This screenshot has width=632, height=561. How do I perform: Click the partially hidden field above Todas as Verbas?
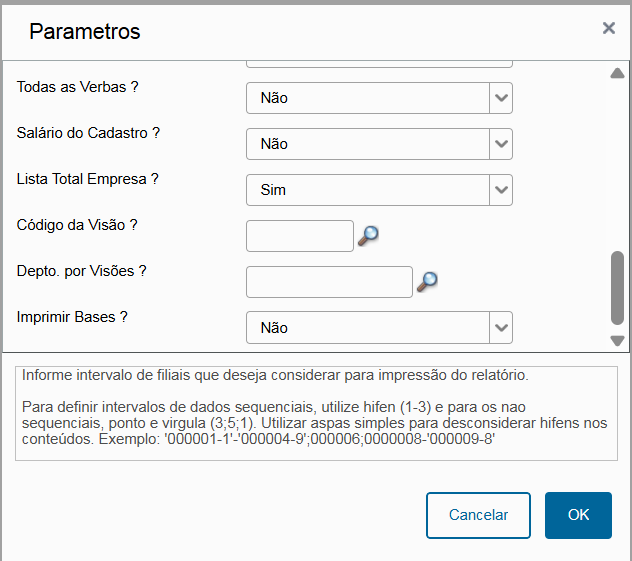[379, 64]
